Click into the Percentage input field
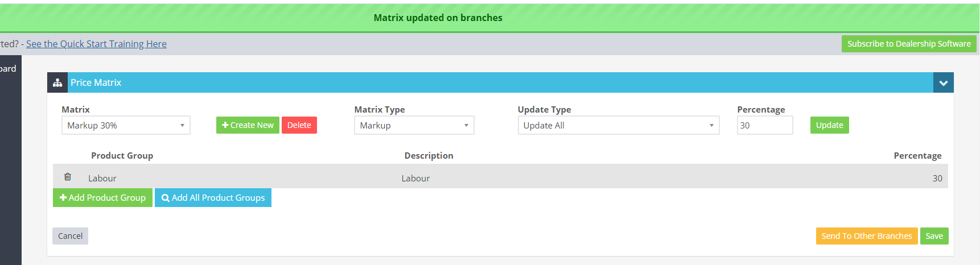 point(764,125)
